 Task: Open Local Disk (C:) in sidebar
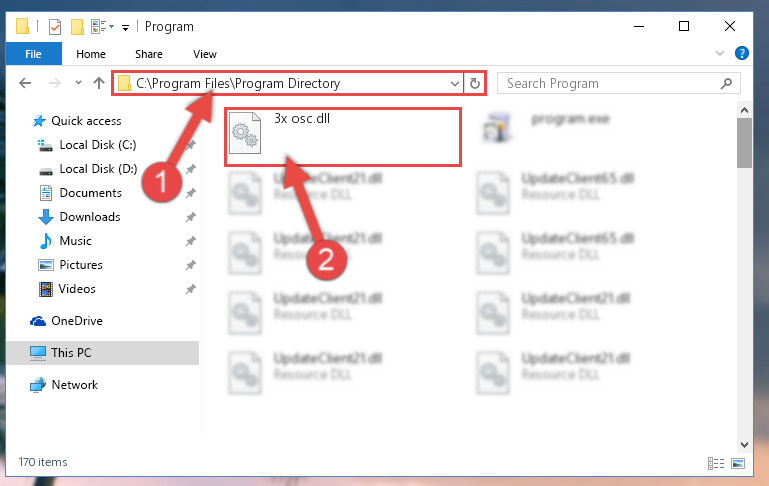coord(98,145)
